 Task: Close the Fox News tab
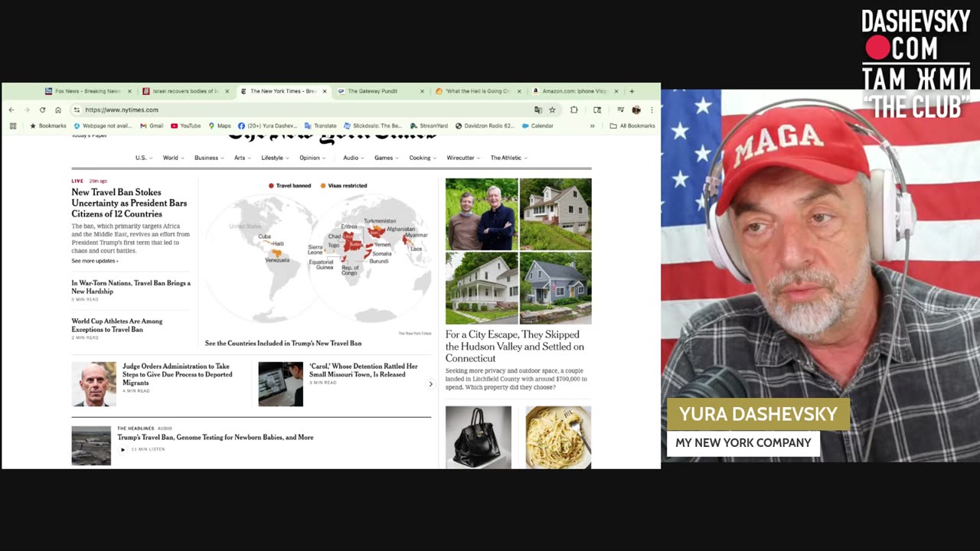click(129, 91)
